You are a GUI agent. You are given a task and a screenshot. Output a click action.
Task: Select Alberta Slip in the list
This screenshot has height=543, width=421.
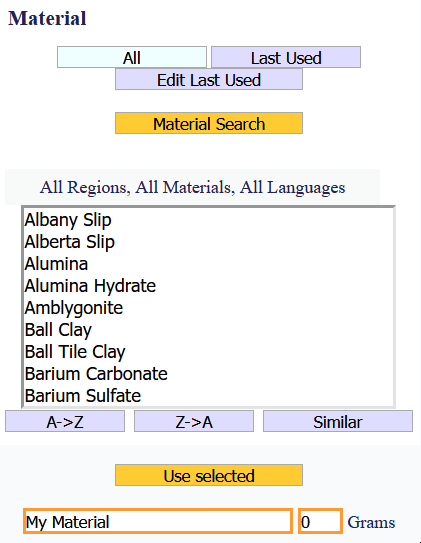click(209, 242)
